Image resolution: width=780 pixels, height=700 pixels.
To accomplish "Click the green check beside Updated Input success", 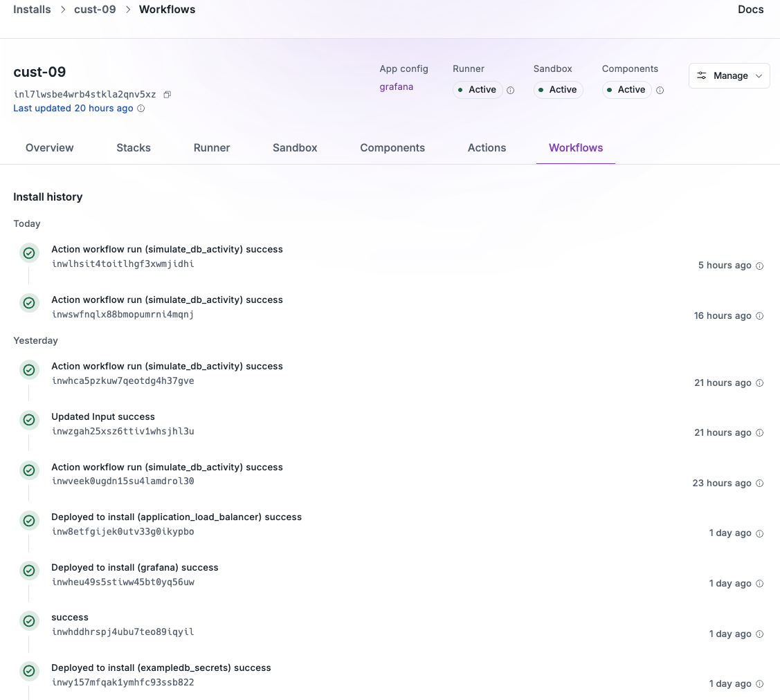I will 29,420.
